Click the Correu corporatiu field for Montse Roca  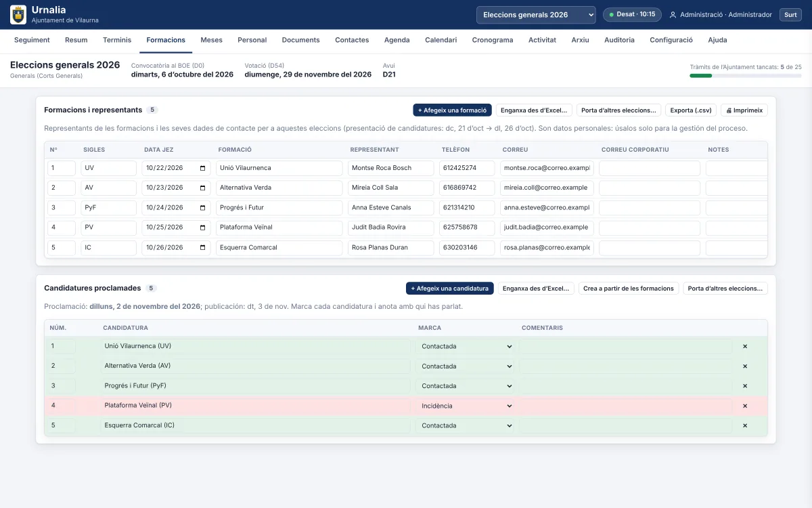(650, 168)
